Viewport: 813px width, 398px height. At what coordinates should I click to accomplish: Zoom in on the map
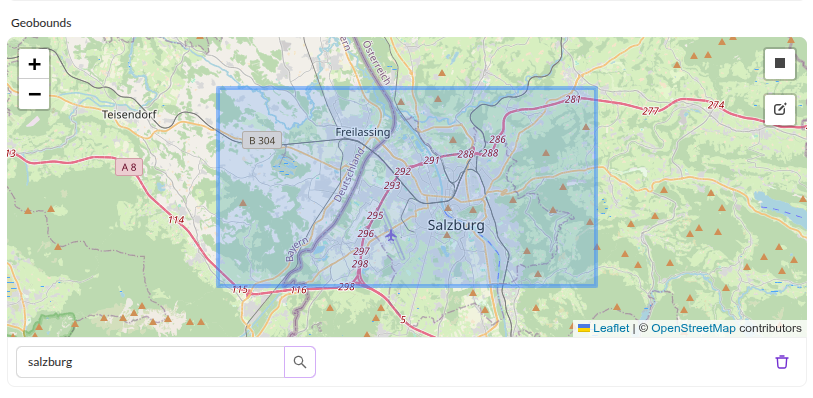coord(34,64)
